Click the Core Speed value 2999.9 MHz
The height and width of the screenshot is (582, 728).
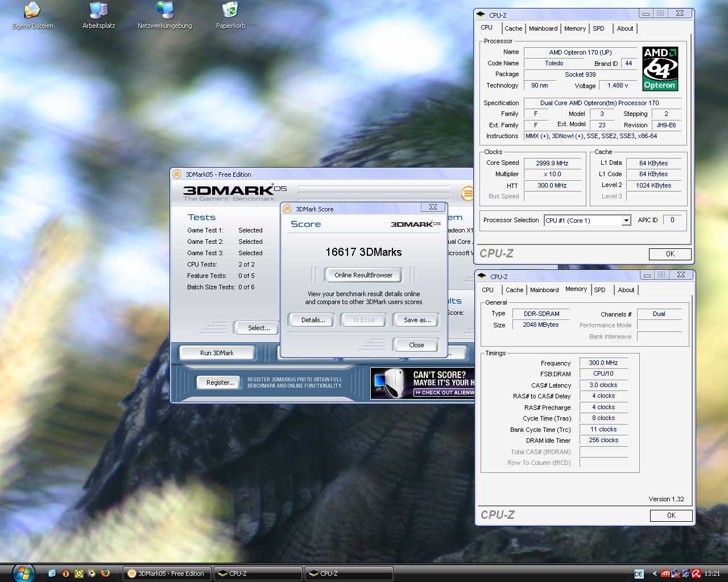[552, 163]
